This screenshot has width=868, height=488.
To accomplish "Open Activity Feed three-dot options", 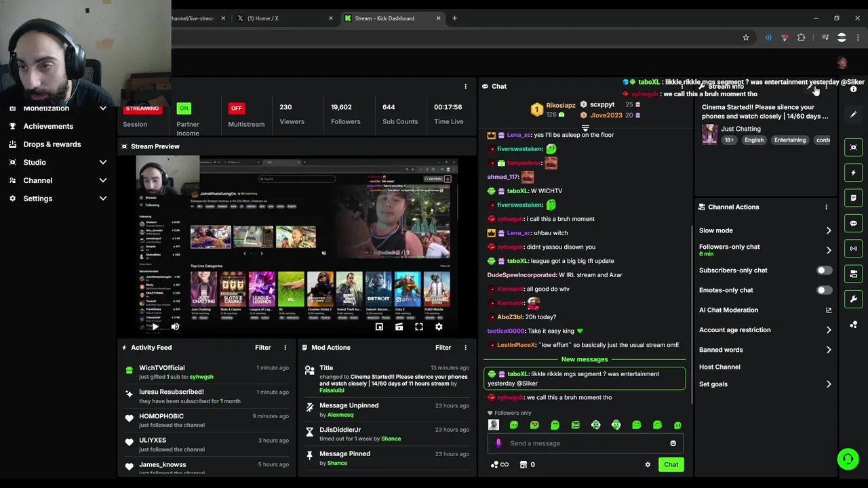I will (x=285, y=348).
